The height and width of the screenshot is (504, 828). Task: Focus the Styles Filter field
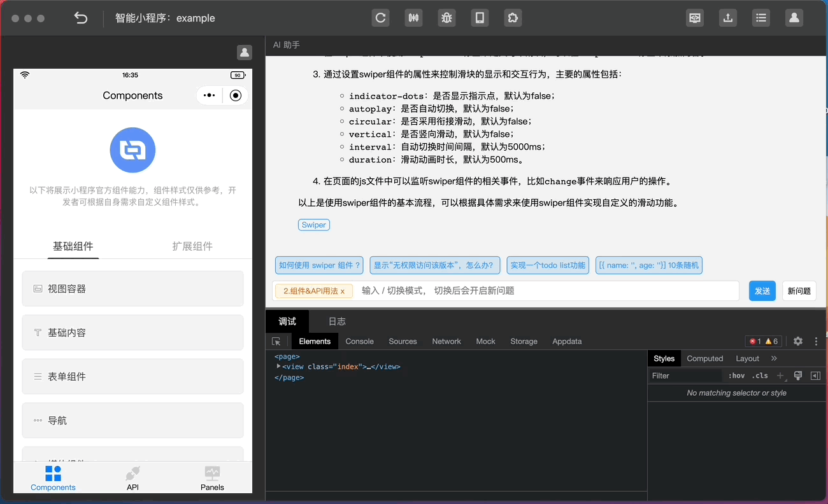tap(686, 375)
